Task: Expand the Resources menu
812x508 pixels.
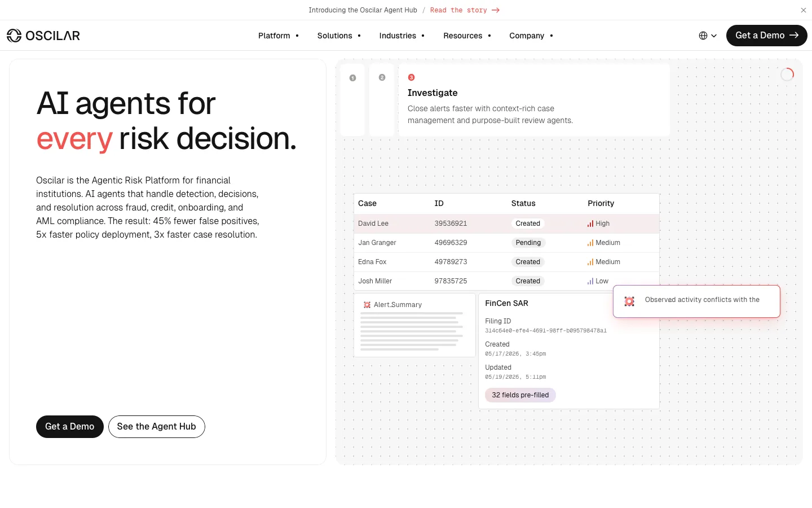Action: [x=467, y=36]
